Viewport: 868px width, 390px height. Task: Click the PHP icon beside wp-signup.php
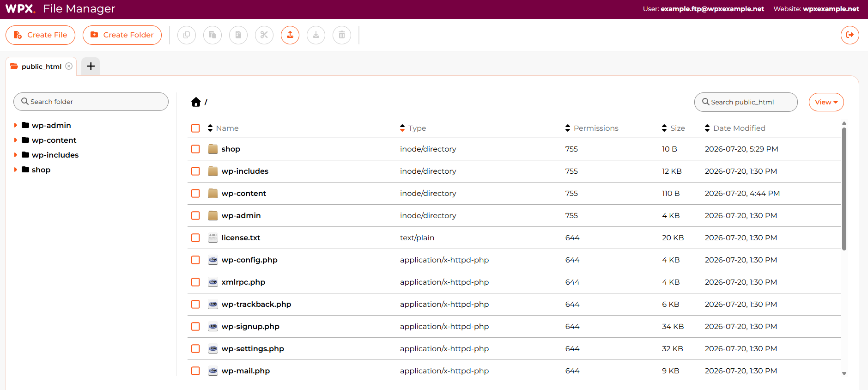pos(213,326)
